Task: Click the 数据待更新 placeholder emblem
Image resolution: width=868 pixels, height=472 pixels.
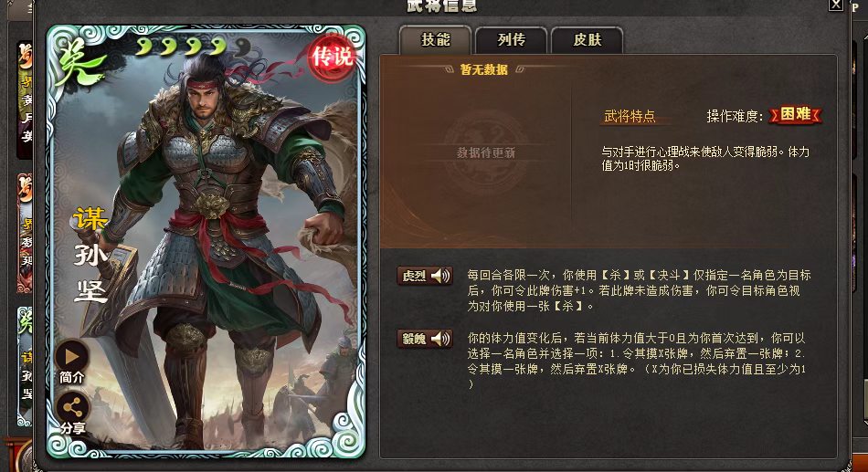Action: click(485, 152)
